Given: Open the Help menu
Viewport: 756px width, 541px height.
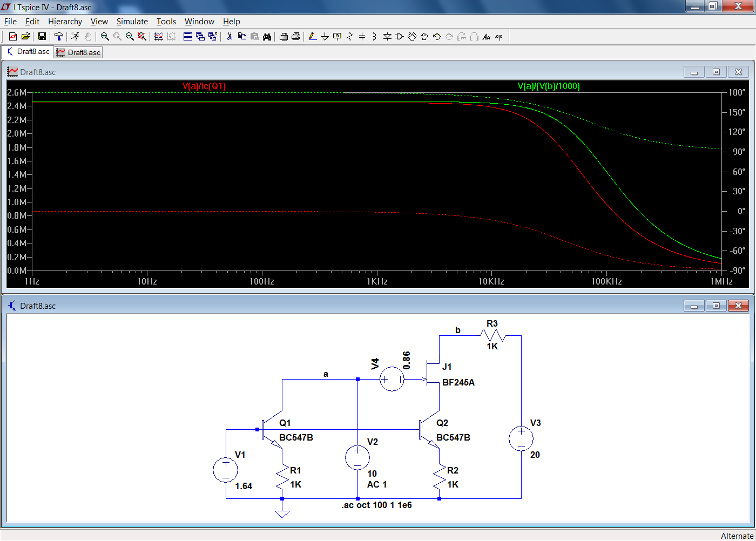Looking at the screenshot, I should pos(231,22).
